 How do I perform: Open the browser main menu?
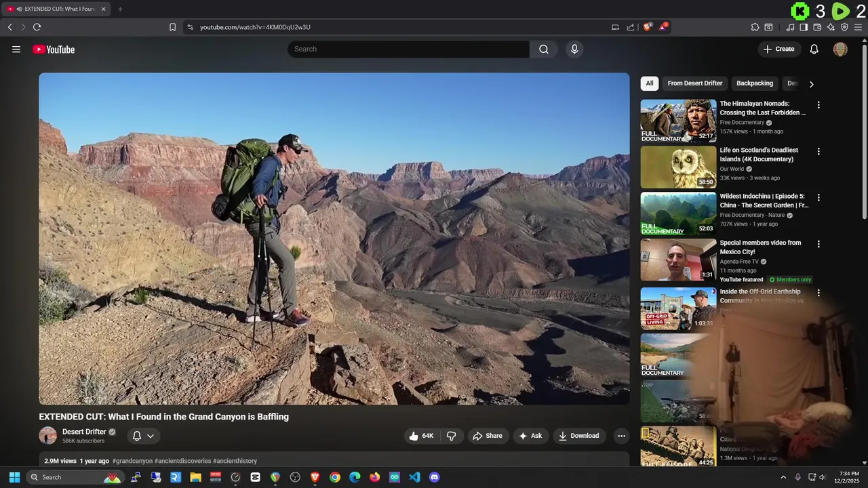859,27
